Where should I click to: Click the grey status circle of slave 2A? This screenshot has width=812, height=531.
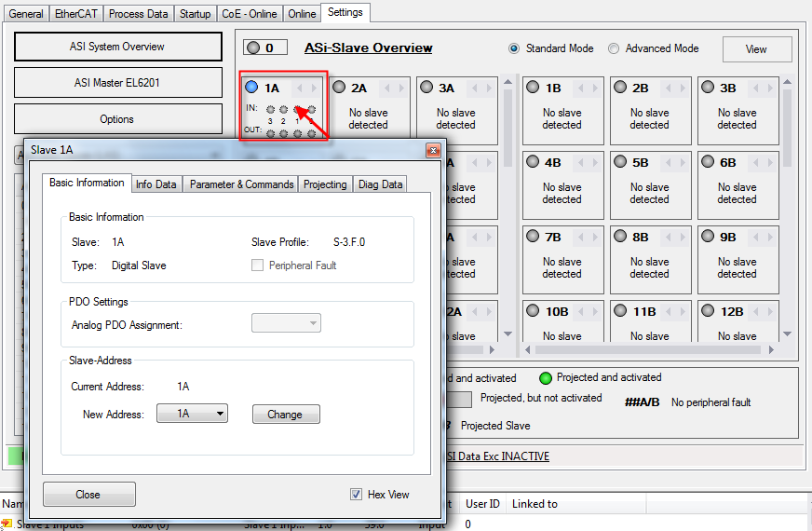(x=339, y=87)
